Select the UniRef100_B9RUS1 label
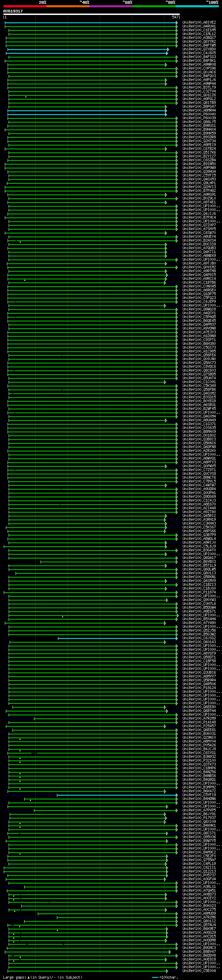The width and height of the screenshot is (222, 980). pyautogui.click(x=199, y=126)
